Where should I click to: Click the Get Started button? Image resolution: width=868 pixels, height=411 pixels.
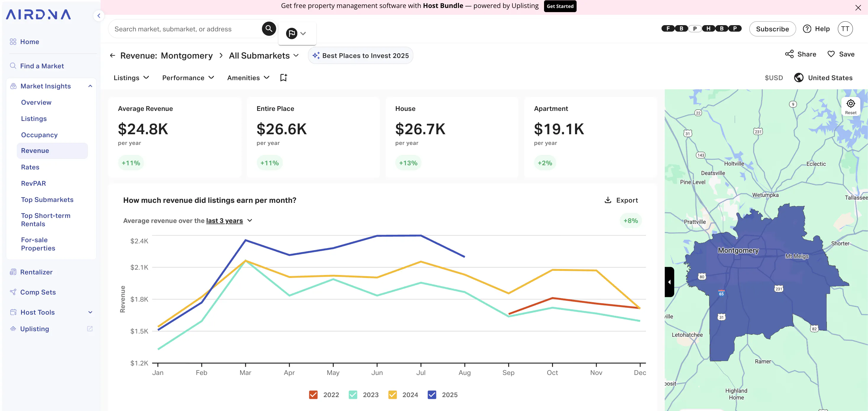click(x=560, y=6)
